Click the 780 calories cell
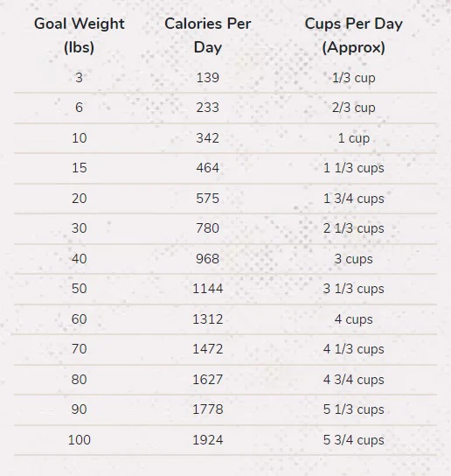The height and width of the screenshot is (476, 451). [x=208, y=228]
